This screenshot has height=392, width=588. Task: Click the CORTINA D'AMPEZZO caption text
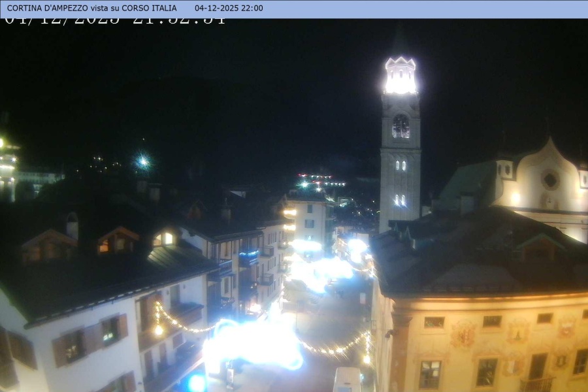click(x=91, y=8)
